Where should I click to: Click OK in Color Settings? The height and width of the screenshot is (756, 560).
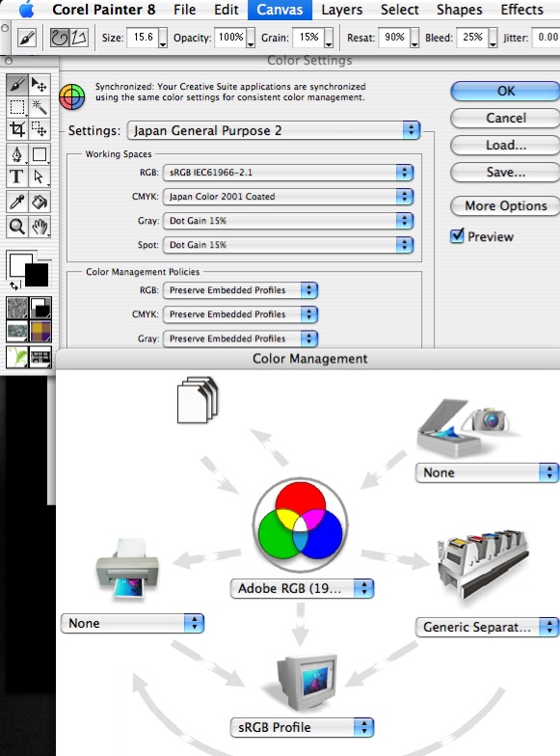tap(505, 91)
